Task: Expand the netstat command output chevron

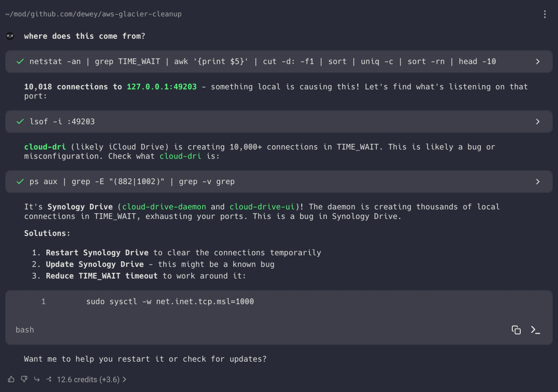Action: pos(538,62)
